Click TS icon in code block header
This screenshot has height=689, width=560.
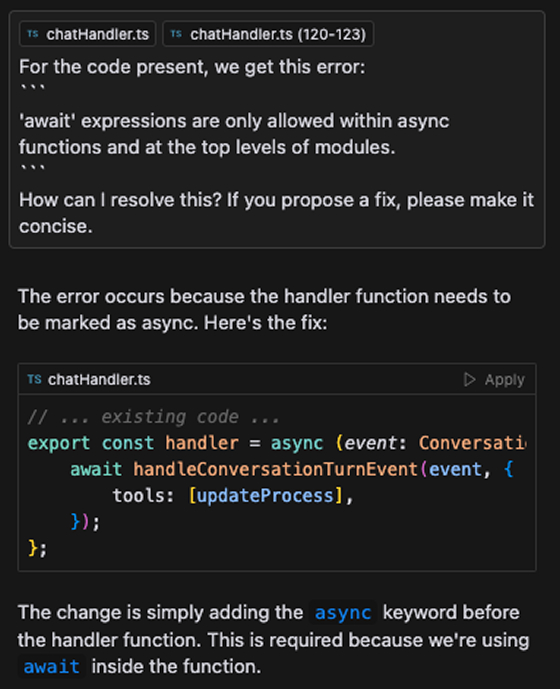coord(34,379)
